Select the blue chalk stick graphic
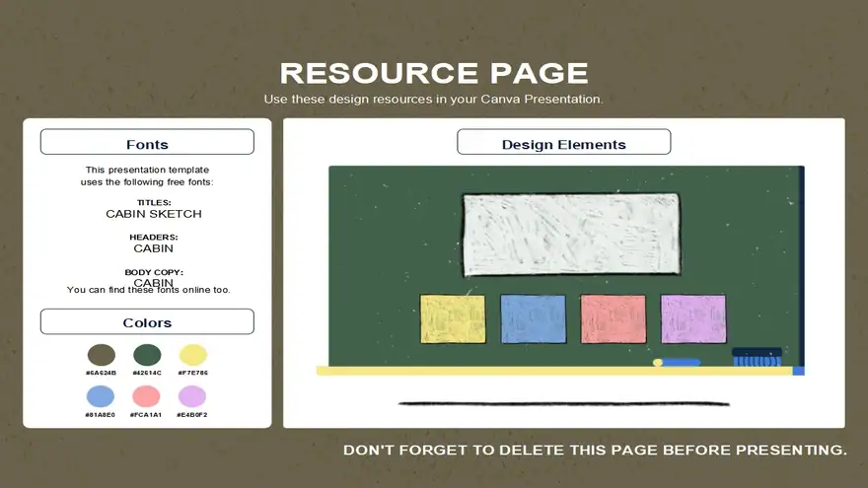 tap(677, 363)
